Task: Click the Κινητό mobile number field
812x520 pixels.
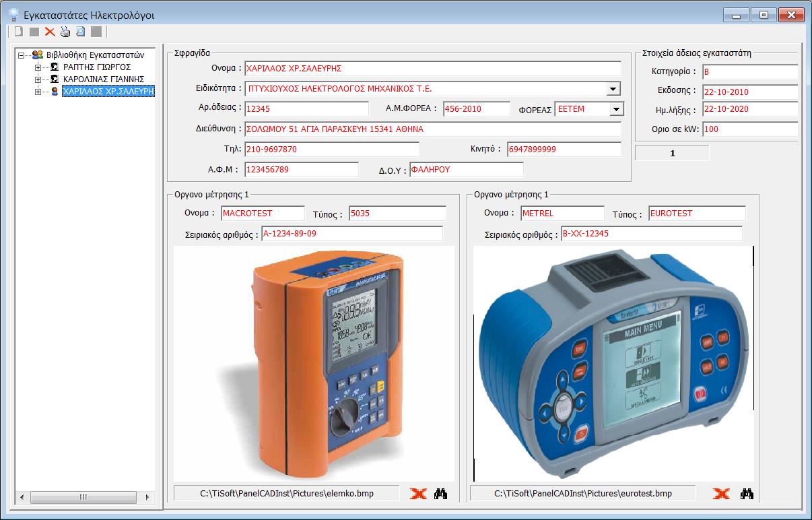Action: tap(564, 150)
